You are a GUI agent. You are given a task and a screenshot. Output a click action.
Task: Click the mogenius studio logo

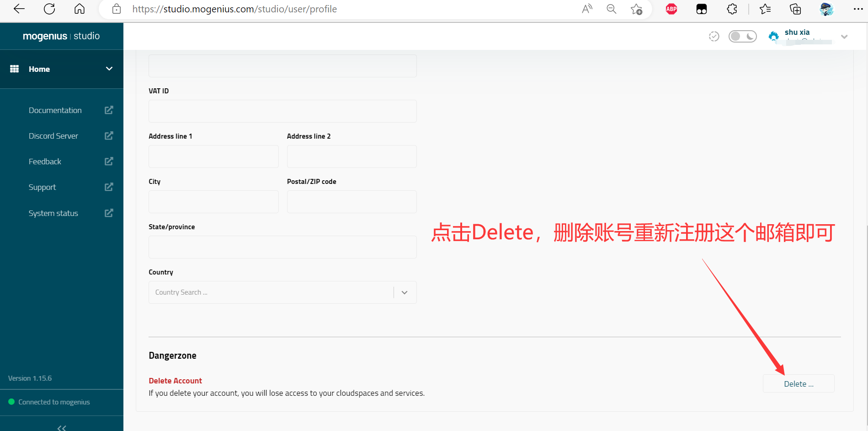click(61, 36)
